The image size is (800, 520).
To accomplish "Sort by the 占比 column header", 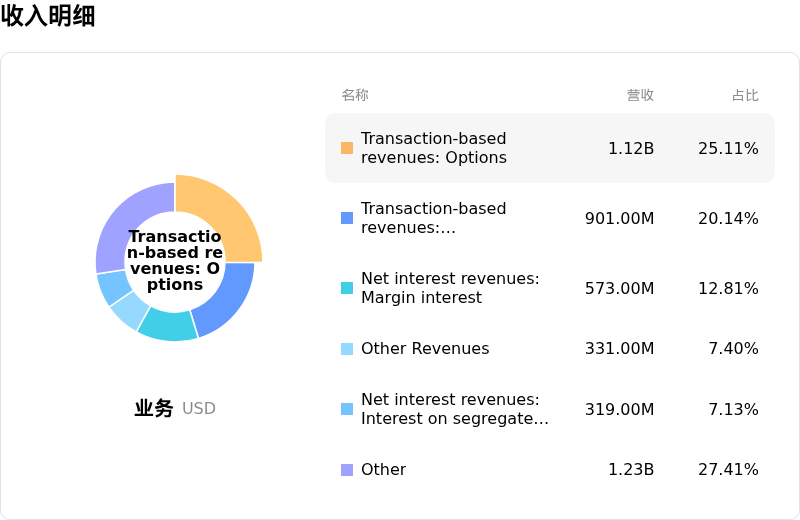I will pos(745,95).
